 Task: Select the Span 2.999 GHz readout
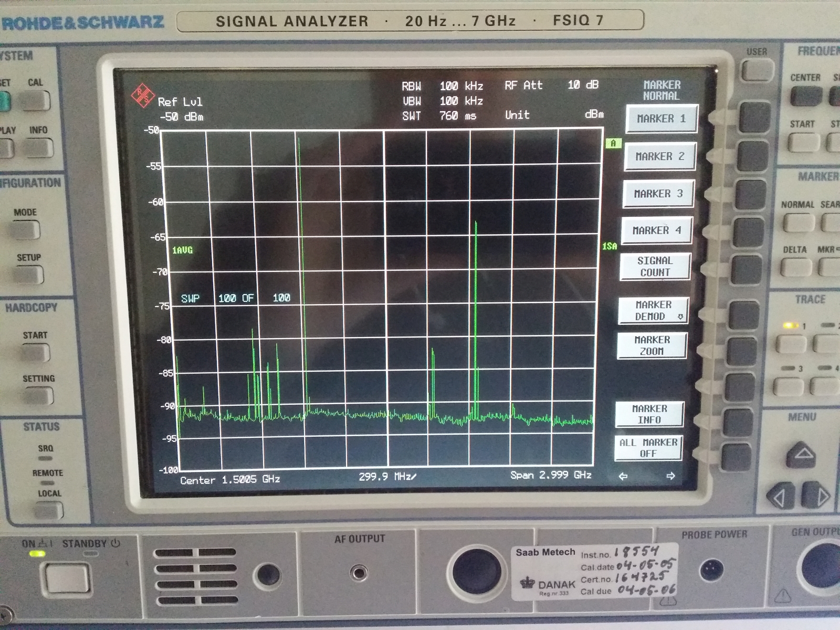click(551, 475)
